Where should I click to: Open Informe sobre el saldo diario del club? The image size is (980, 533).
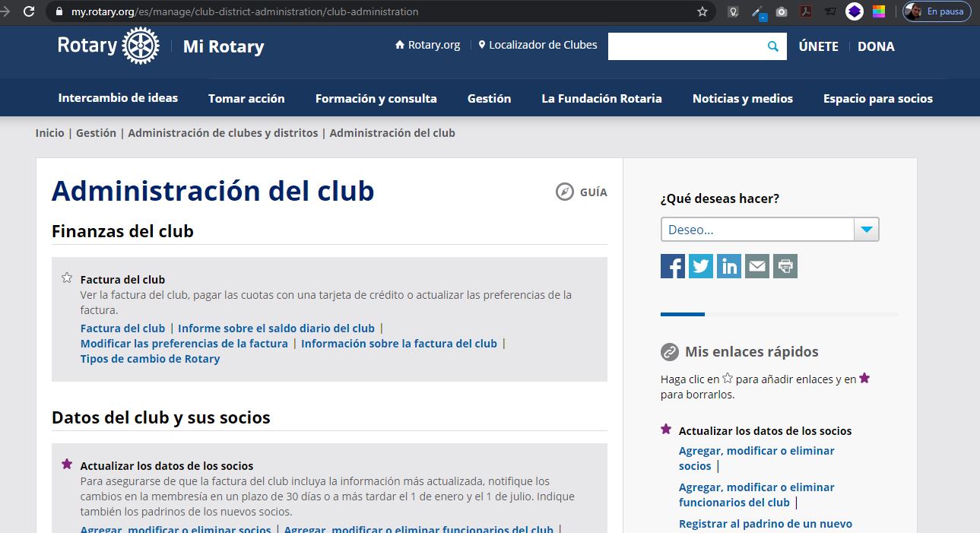pos(276,328)
